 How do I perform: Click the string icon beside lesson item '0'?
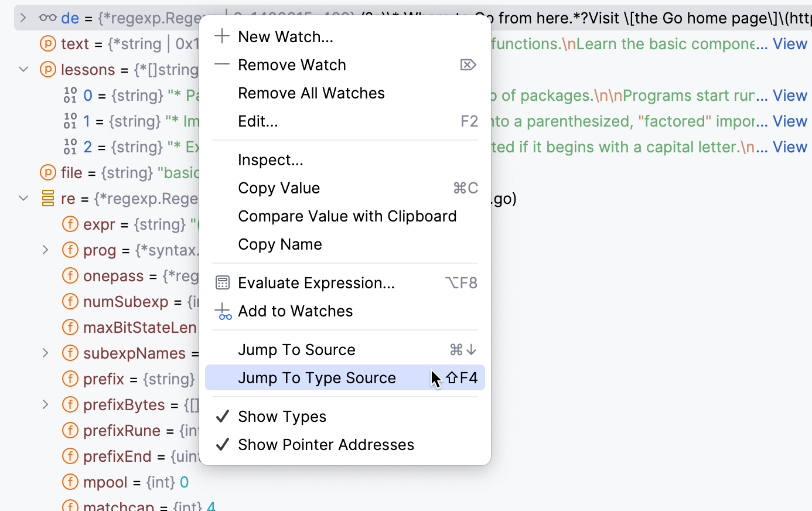click(70, 95)
